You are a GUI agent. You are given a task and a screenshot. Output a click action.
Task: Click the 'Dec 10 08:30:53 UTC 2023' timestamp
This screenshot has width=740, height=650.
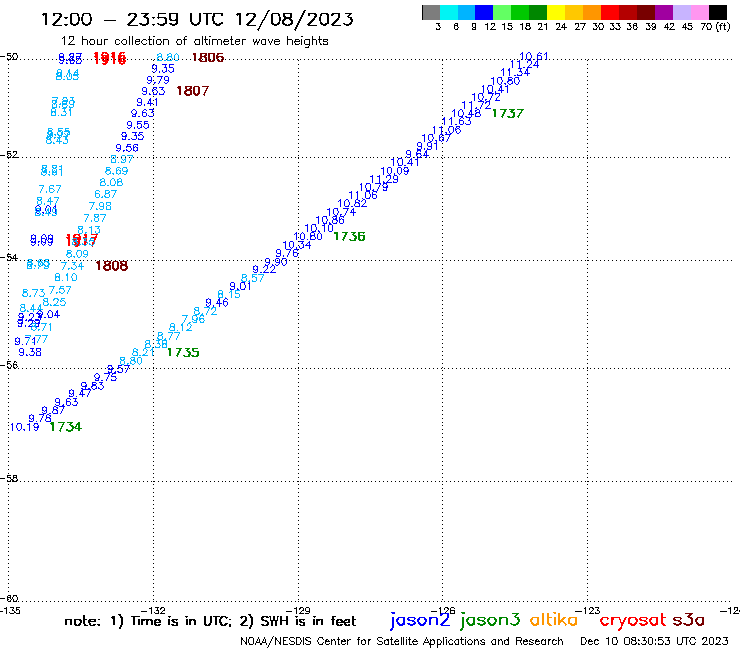[x=654, y=641]
